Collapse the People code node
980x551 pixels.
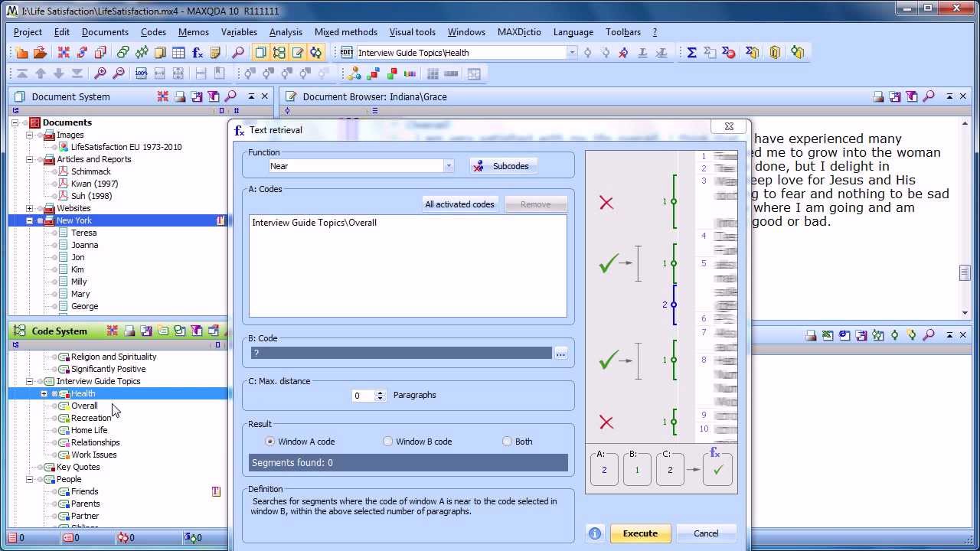(30, 479)
